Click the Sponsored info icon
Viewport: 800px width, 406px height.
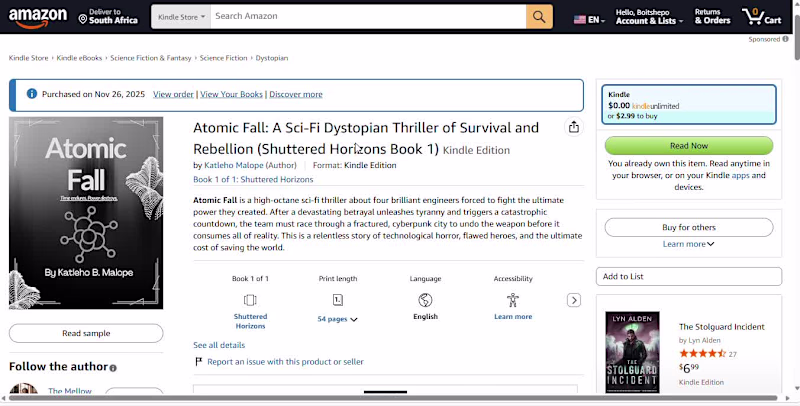[785, 39]
